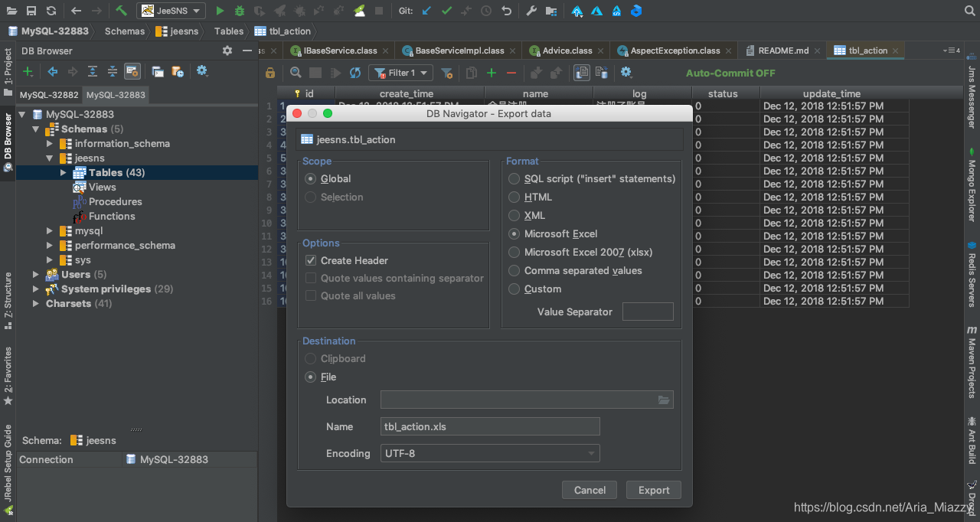
Task: Open the Mongo Explorer side panel
Action: [x=972, y=185]
